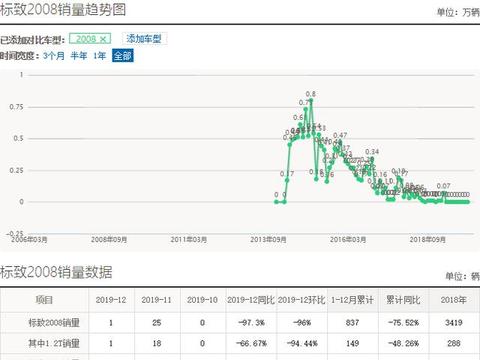Click the 2008年09月 x-axis label

[109, 240]
